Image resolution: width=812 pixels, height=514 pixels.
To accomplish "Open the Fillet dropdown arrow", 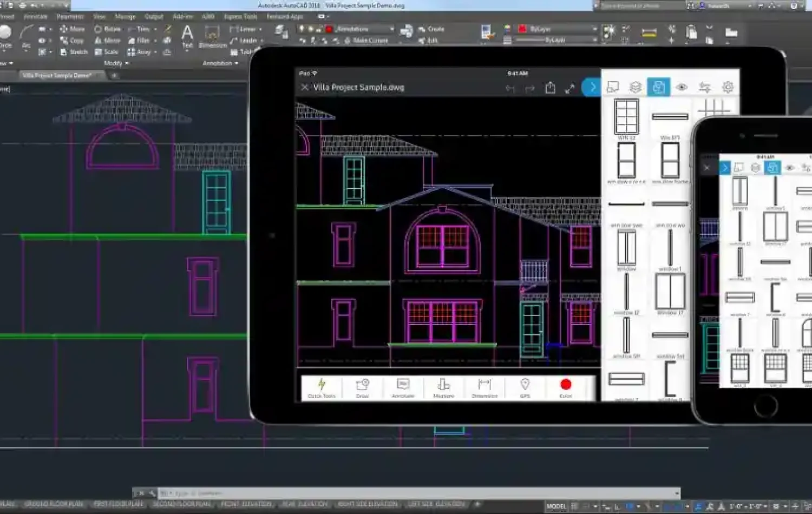I will [155, 41].
